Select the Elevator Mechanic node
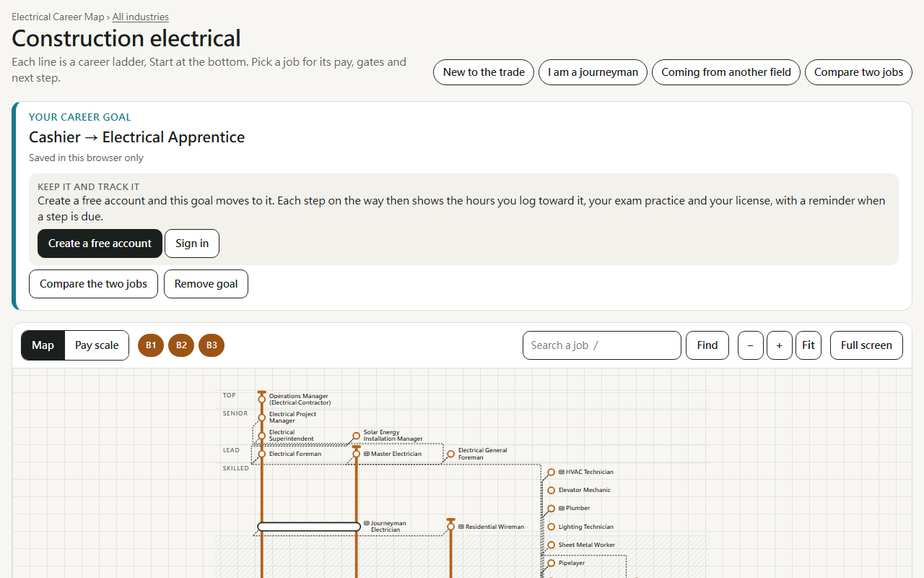This screenshot has width=924, height=578. coord(551,490)
